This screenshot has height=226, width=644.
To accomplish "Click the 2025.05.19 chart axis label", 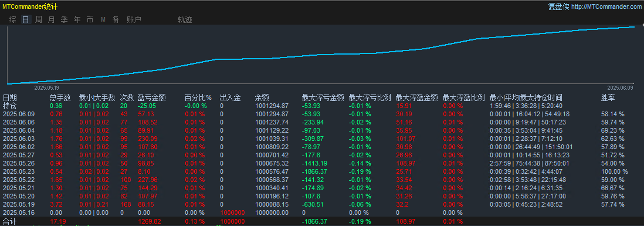I will tap(46, 87).
